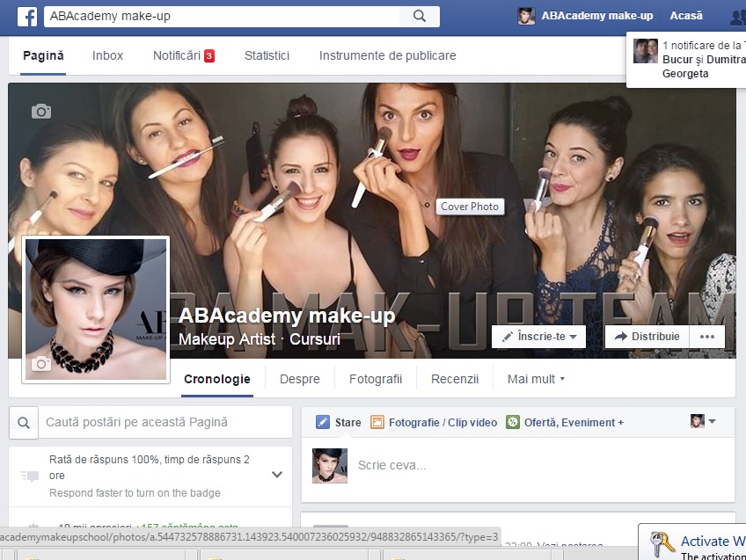
Task: Open the Notificări tab
Action: [184, 55]
